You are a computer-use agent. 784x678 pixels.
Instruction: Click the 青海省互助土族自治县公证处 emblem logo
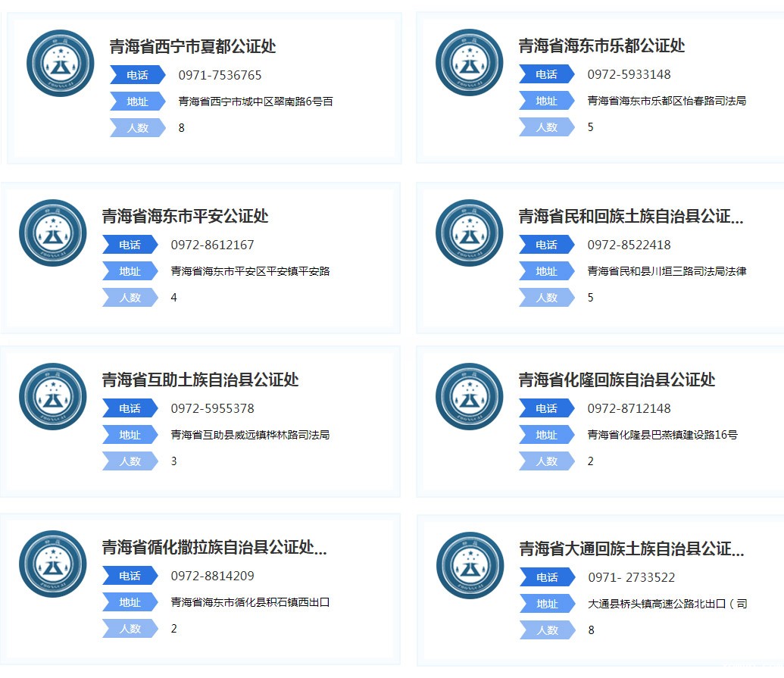[x=52, y=396]
